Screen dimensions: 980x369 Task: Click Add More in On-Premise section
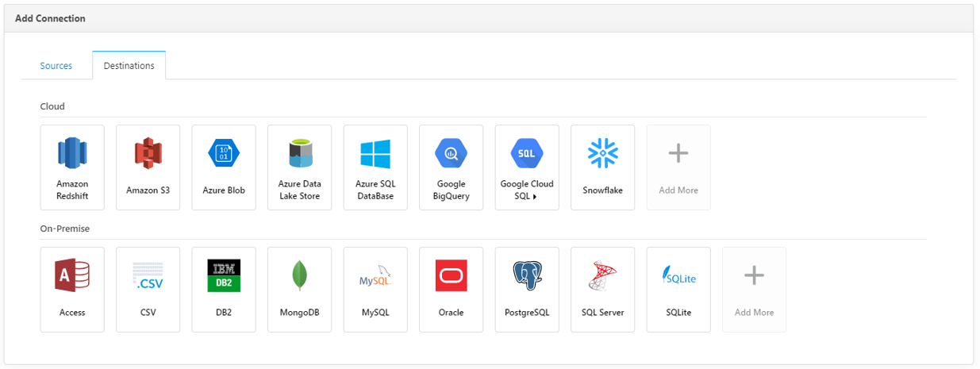(x=754, y=290)
